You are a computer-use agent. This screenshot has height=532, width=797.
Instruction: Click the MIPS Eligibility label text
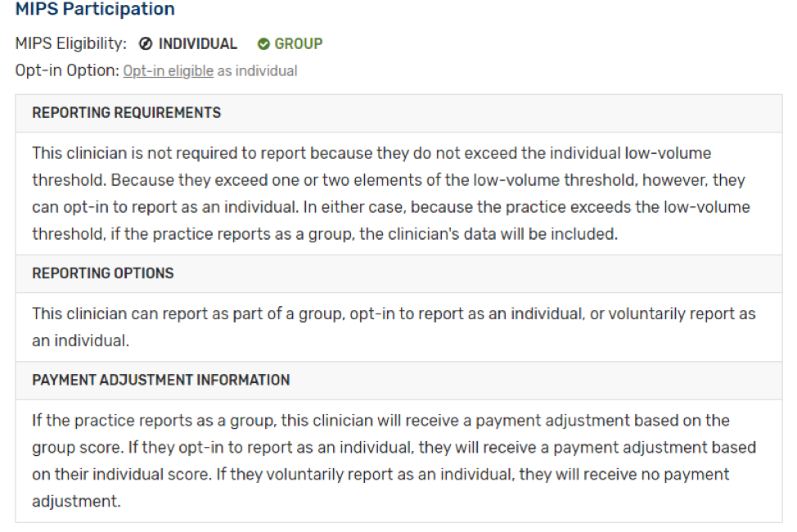70,43
